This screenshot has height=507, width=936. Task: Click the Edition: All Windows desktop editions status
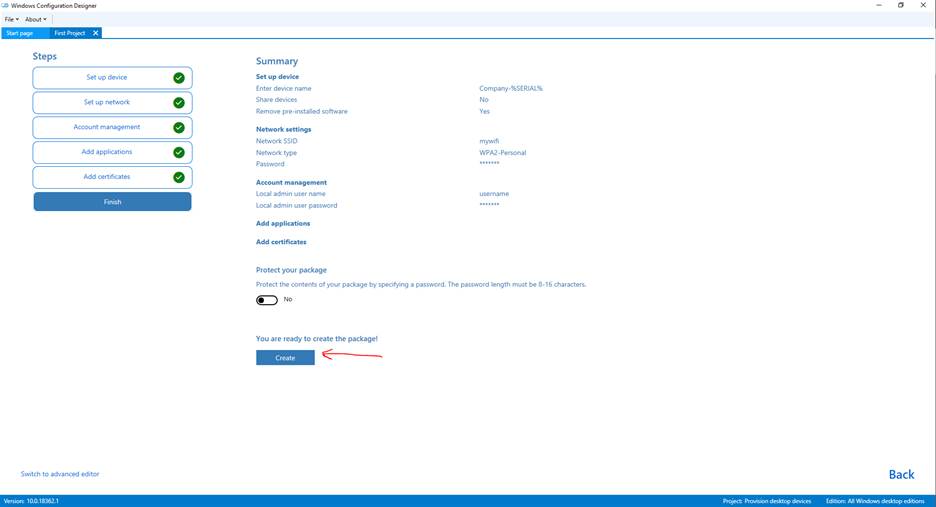875,501
